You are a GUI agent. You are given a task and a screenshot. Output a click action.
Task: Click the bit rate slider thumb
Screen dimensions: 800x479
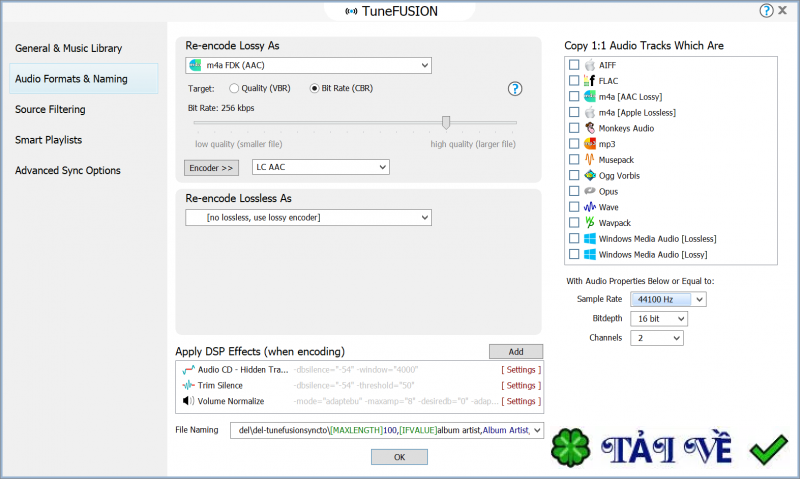pos(446,122)
